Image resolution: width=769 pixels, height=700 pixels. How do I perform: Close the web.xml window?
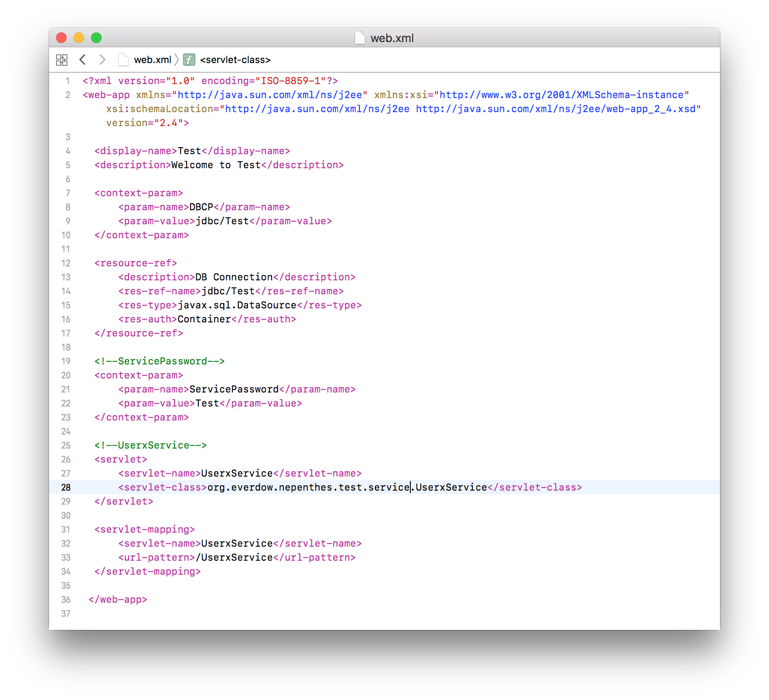click(x=61, y=38)
